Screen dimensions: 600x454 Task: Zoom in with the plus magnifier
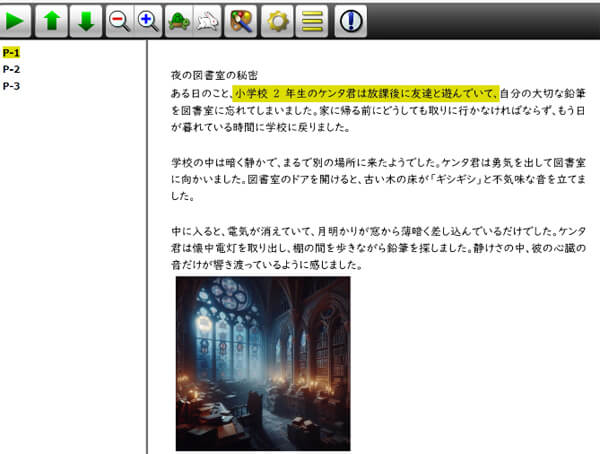148,20
